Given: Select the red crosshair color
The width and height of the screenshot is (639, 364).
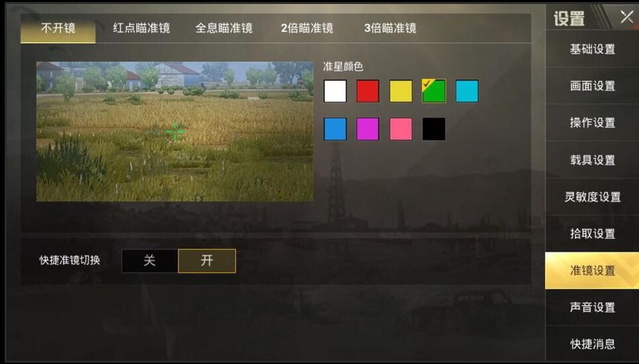Looking at the screenshot, I should coord(368,91).
